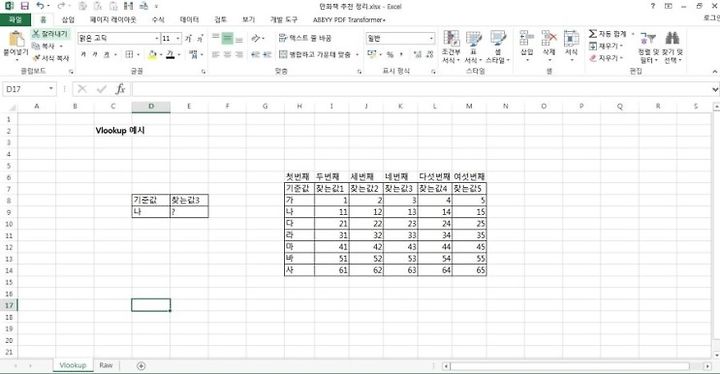Click Copy (복사) icon
720x374 pixels.
(36, 46)
